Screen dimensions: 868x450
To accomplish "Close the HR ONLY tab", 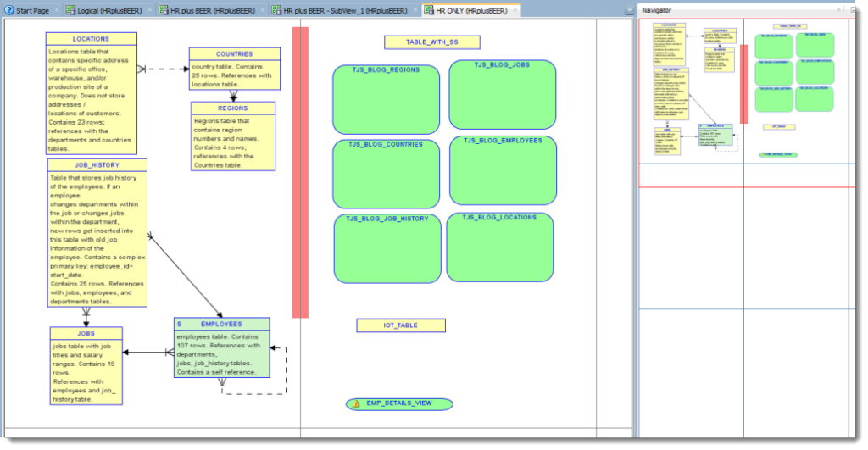I will coord(515,10).
